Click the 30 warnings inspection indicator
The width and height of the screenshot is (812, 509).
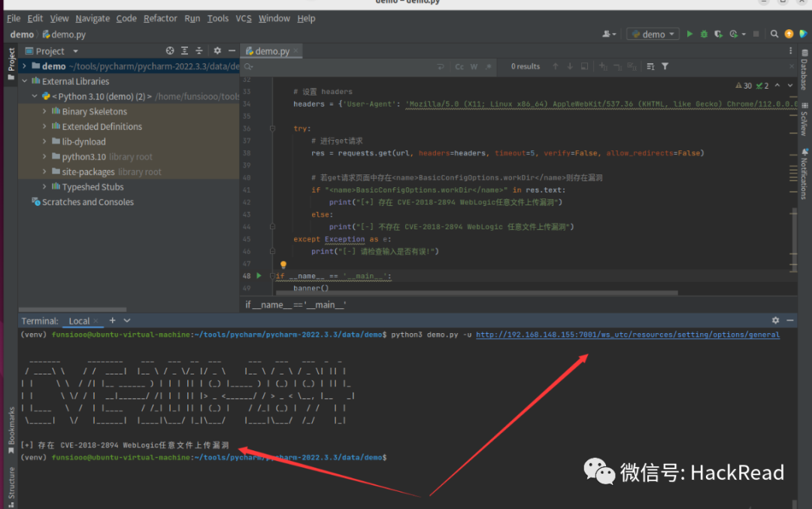coord(744,86)
